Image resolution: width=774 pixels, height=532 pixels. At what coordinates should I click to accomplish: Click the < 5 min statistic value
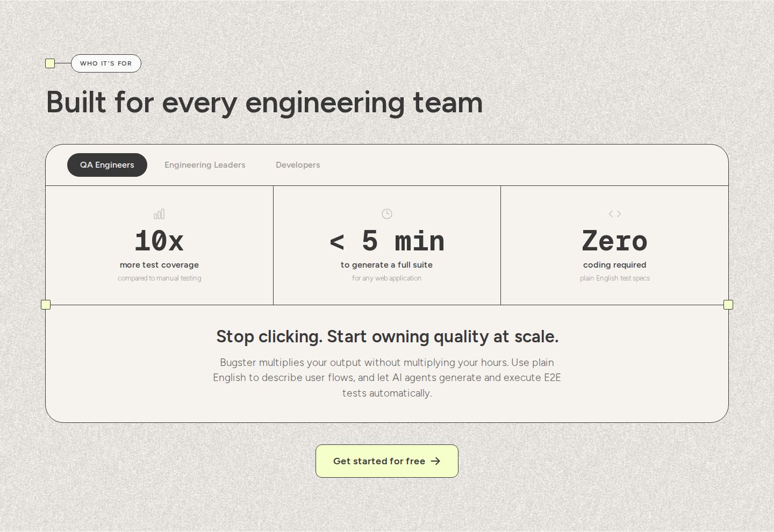click(387, 241)
